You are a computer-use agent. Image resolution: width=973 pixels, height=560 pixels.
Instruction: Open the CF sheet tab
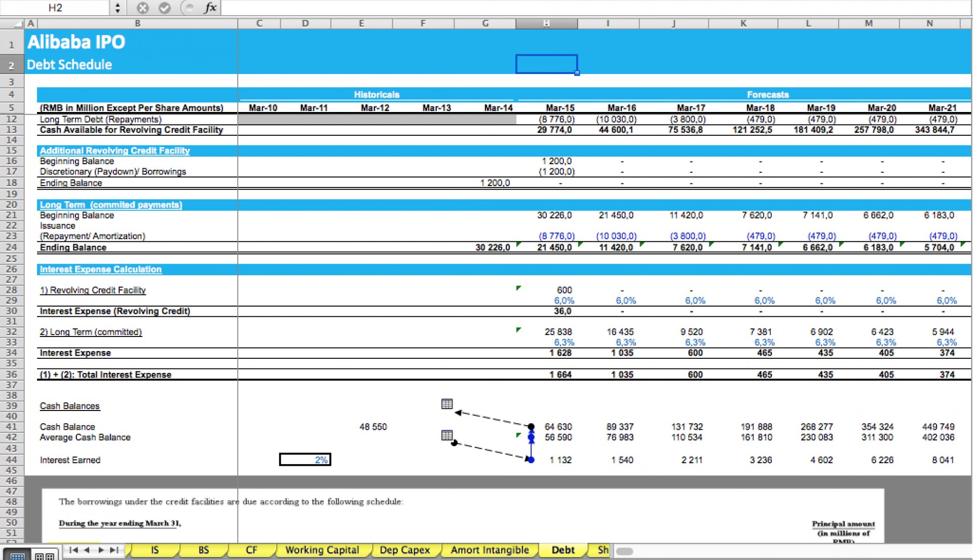[x=251, y=550]
